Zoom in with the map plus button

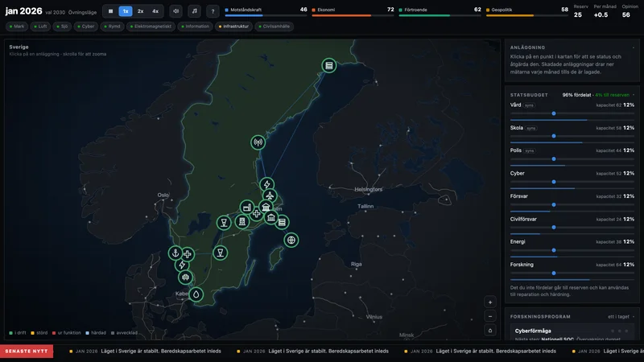pos(490,302)
